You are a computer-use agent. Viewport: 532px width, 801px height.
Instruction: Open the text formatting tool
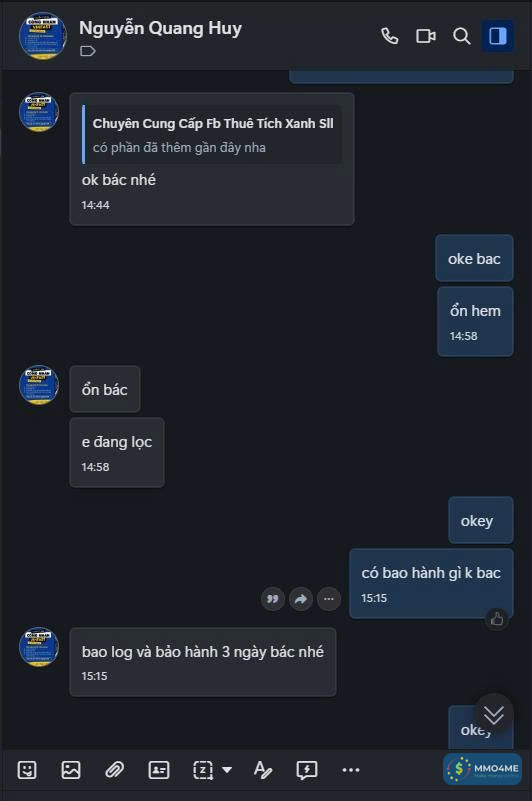pos(263,770)
